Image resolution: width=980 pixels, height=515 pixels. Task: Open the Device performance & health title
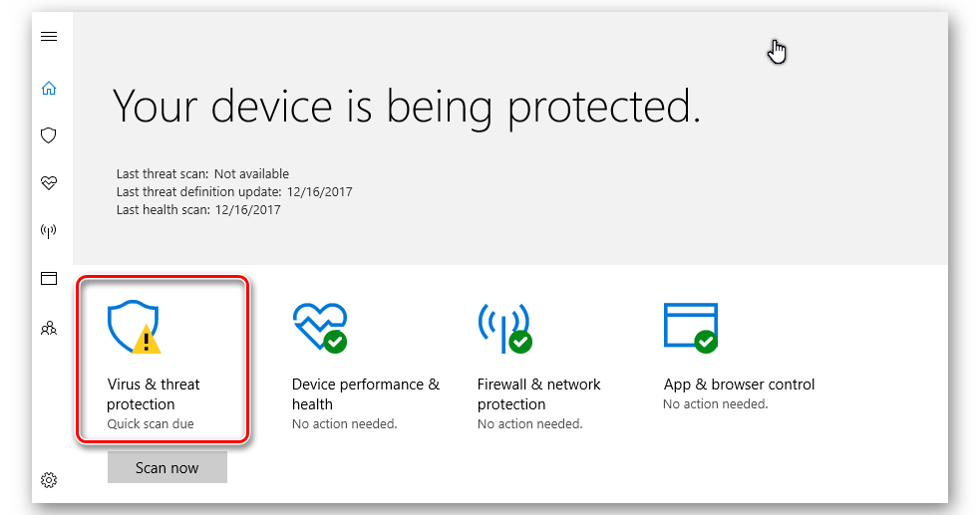366,393
